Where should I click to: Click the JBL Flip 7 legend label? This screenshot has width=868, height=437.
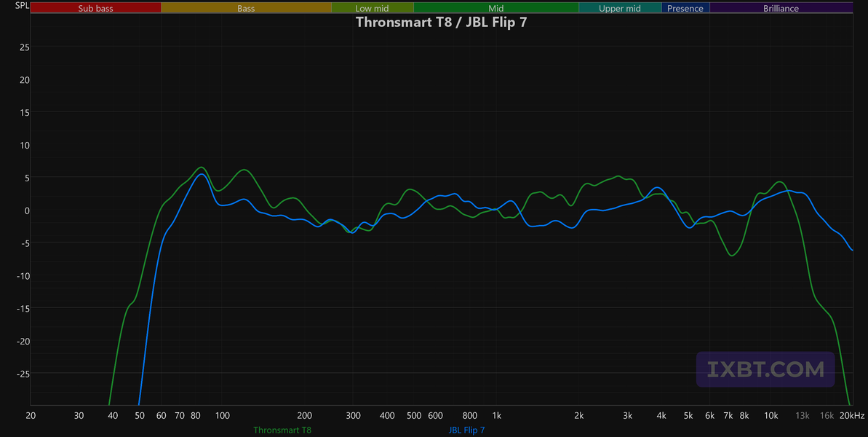pos(466,430)
